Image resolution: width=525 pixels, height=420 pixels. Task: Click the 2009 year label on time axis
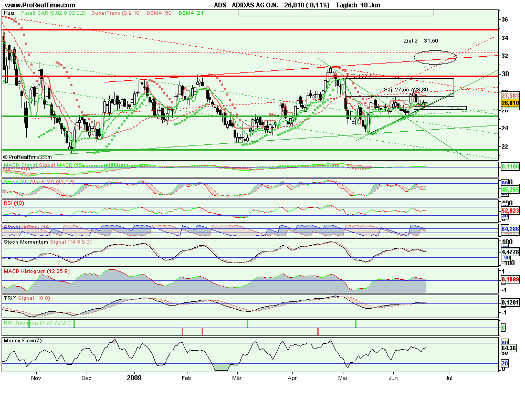pyautogui.click(x=135, y=377)
